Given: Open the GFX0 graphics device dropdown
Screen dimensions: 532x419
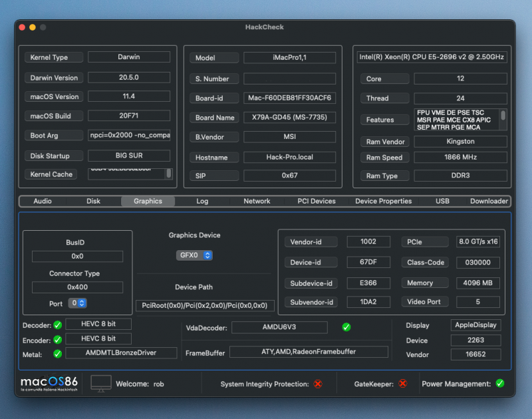Looking at the screenshot, I should pos(194,255).
